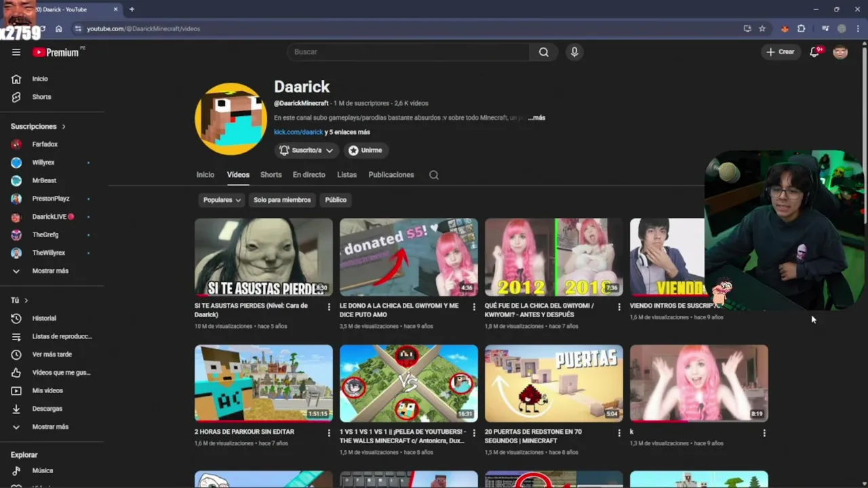Click the browser address bar URL
Screen dimensions: 868x488
pyautogui.click(x=143, y=28)
